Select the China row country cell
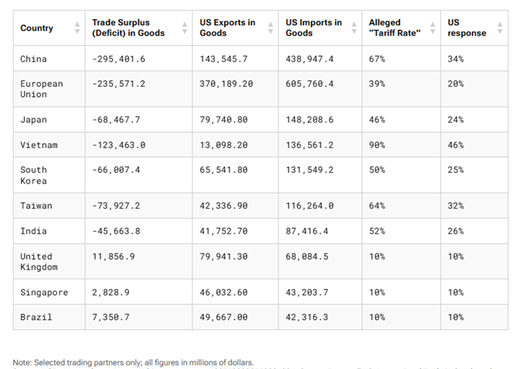 (49, 59)
